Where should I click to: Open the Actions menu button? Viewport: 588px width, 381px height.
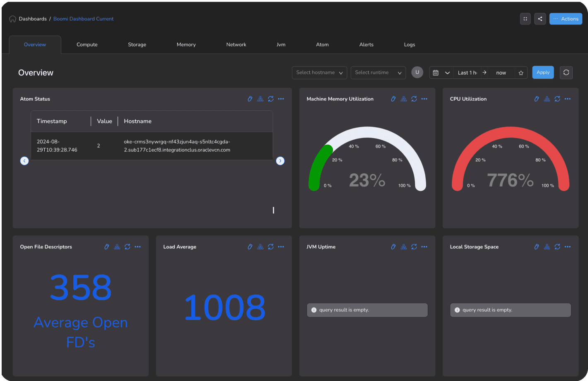(566, 19)
